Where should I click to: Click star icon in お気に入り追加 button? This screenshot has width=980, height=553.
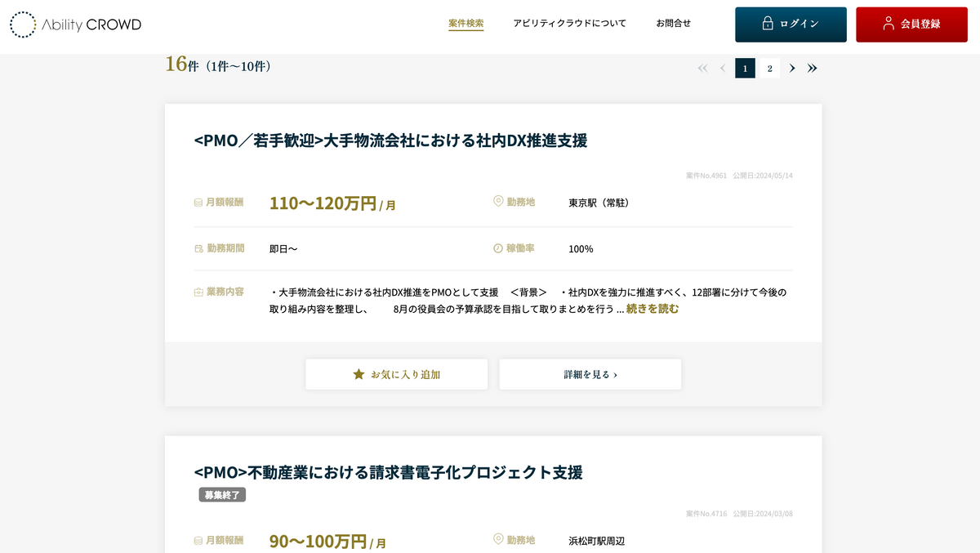[359, 374]
